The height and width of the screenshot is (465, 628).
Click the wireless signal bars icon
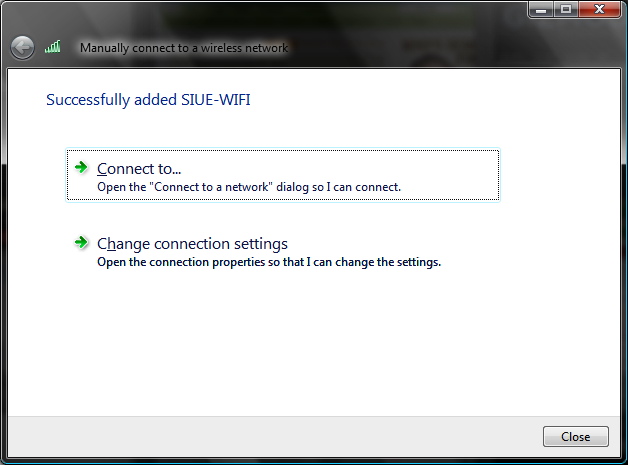(54, 47)
